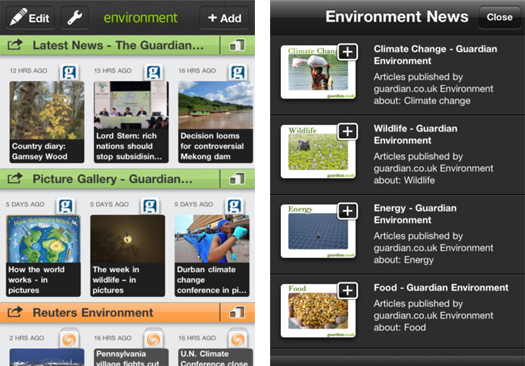Tap Guardian logo above How the world works
Image resolution: width=525 pixels, height=366 pixels.
[66, 206]
